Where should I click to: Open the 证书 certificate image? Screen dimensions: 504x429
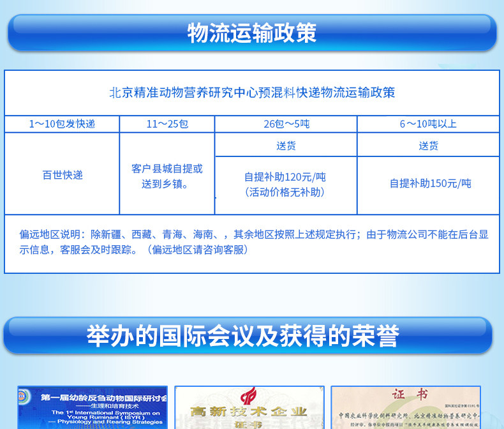tap(406, 407)
